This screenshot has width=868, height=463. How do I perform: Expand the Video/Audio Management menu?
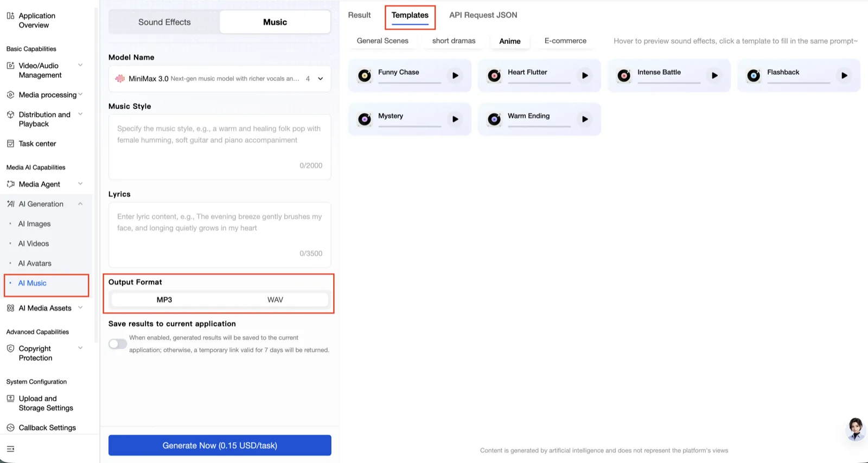click(x=80, y=66)
